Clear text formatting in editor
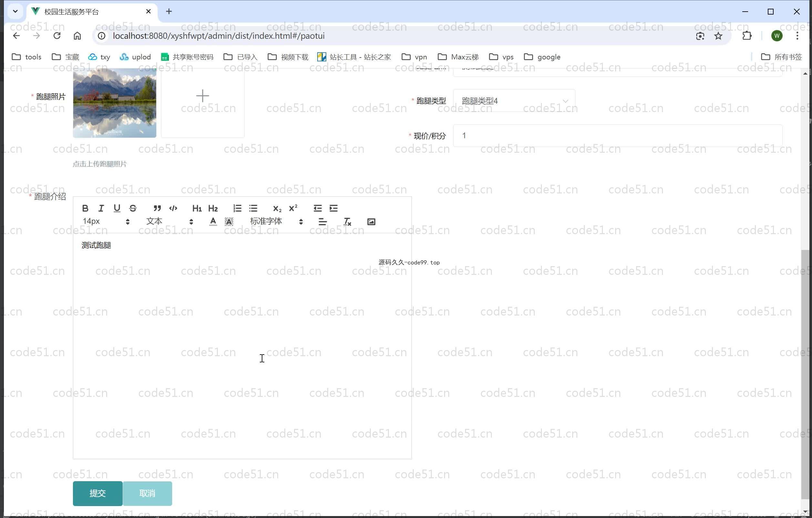 347,222
